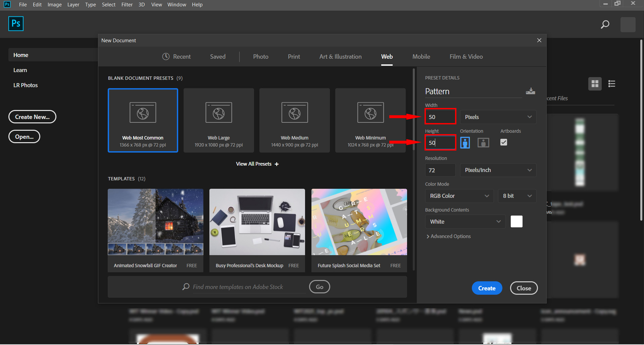
Task: Open the Filter menu
Action: click(x=127, y=5)
